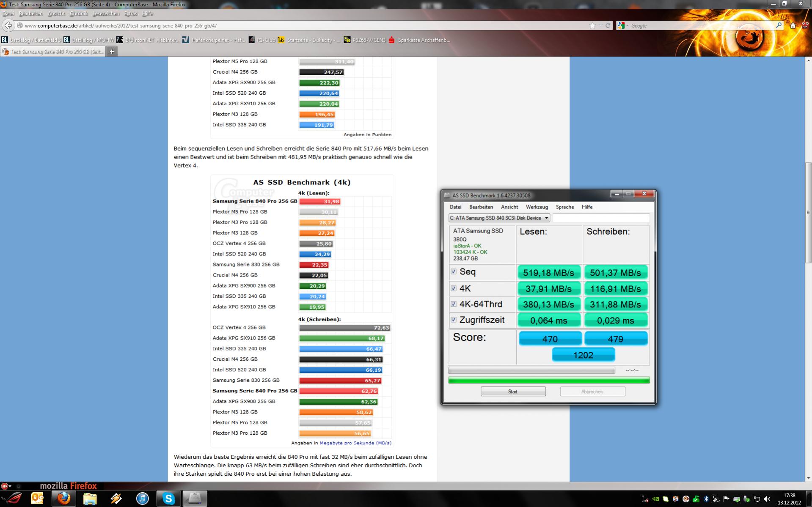
Task: Open the BF3 rconNET WebInterface bookmark
Action: 148,40
